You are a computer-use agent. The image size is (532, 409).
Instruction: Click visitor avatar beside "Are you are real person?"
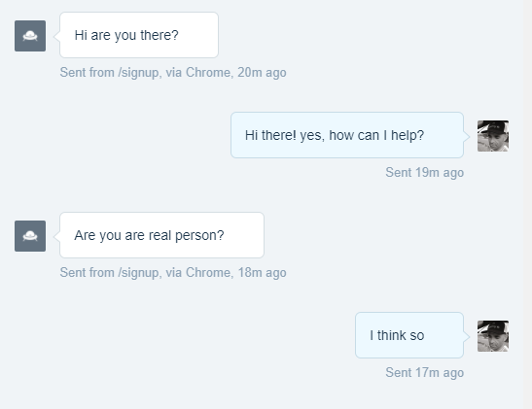coord(30,236)
